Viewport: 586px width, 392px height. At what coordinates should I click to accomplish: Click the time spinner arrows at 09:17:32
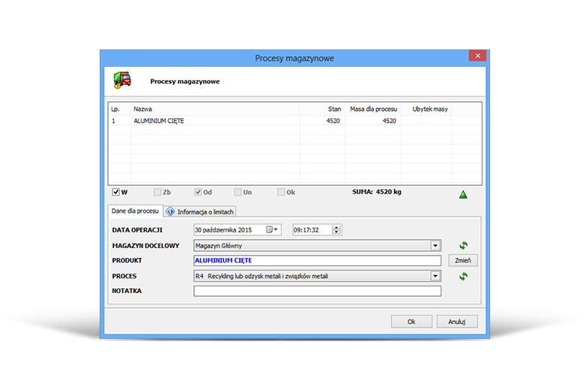point(336,229)
